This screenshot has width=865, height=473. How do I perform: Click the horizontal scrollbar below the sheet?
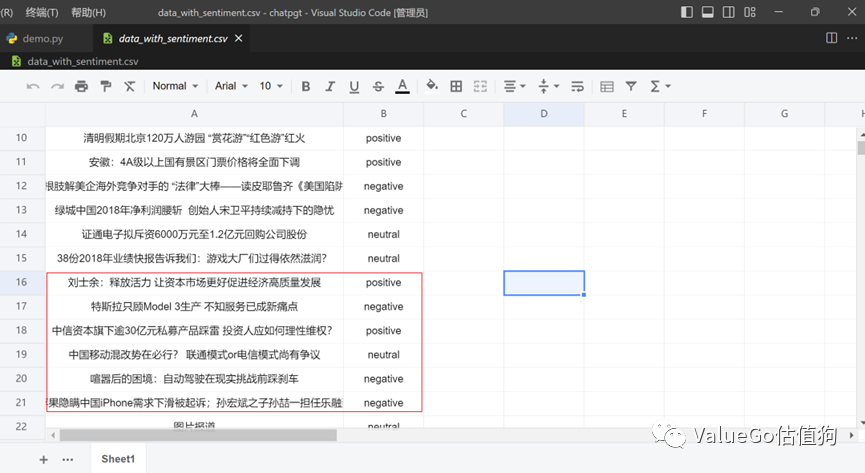[198, 435]
